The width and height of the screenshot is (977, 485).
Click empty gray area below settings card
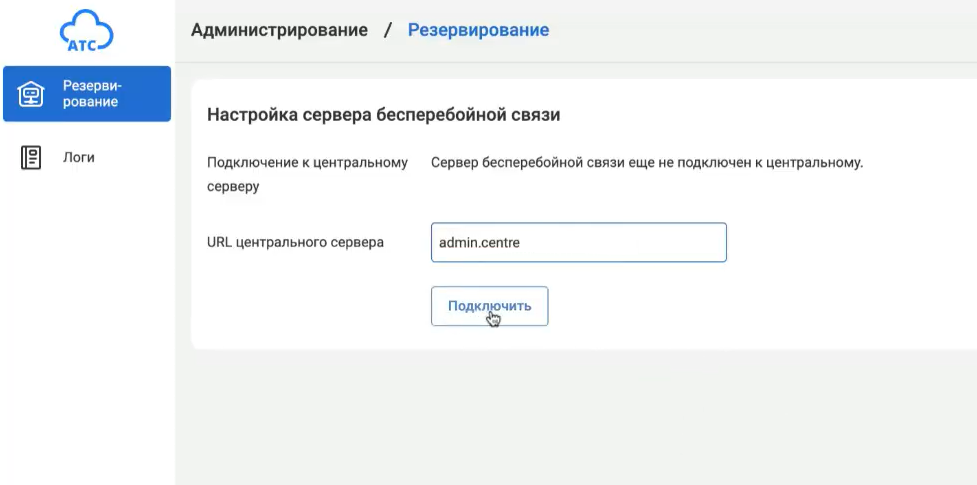(x=580, y=420)
